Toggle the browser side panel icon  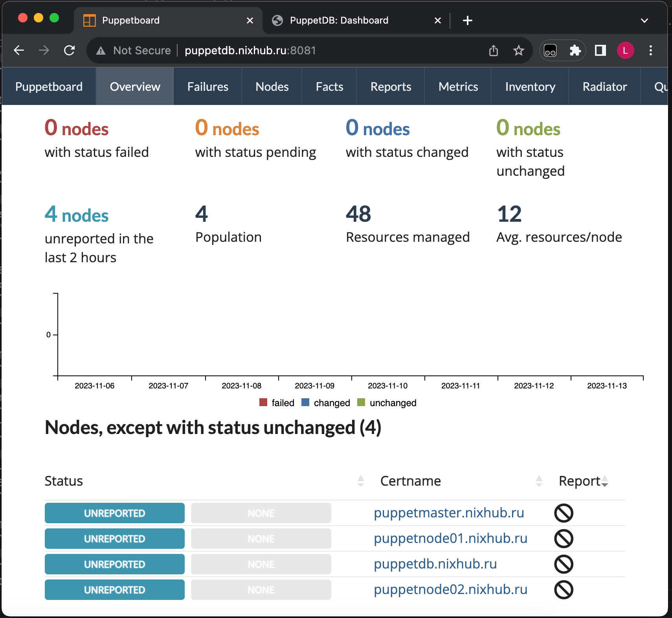(600, 50)
